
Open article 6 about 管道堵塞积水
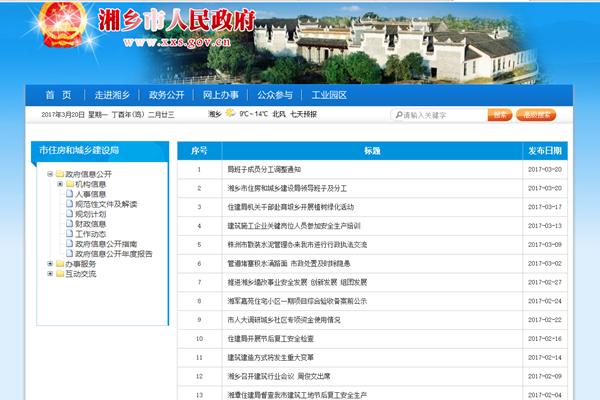[x=289, y=263]
